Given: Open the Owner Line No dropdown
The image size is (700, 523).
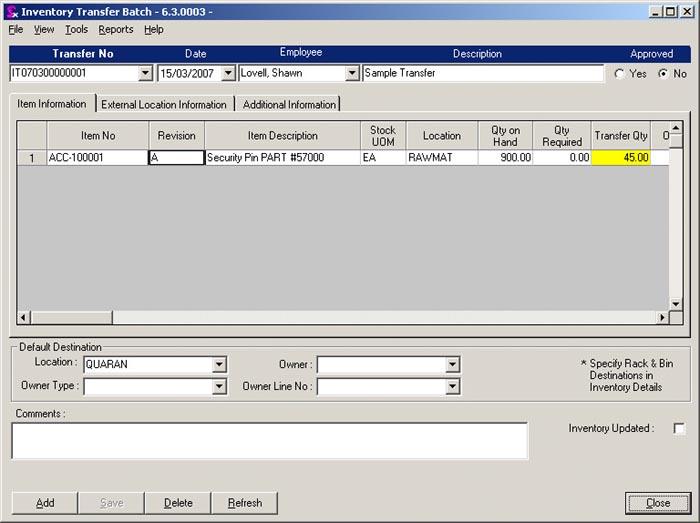Looking at the screenshot, I should click(x=452, y=387).
